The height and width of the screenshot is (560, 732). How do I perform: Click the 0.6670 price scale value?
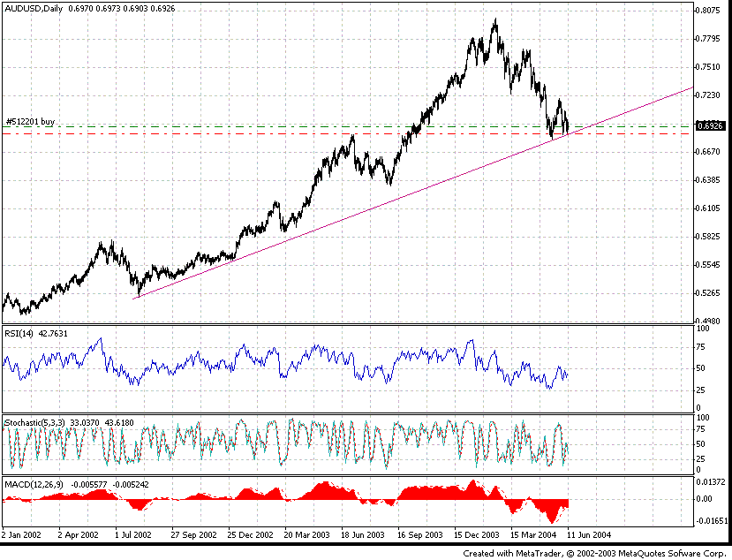click(709, 152)
